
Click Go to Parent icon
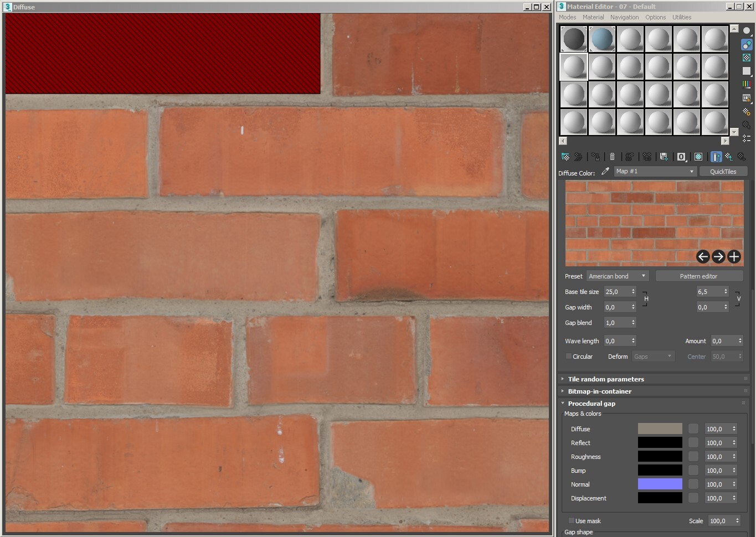[x=729, y=157]
